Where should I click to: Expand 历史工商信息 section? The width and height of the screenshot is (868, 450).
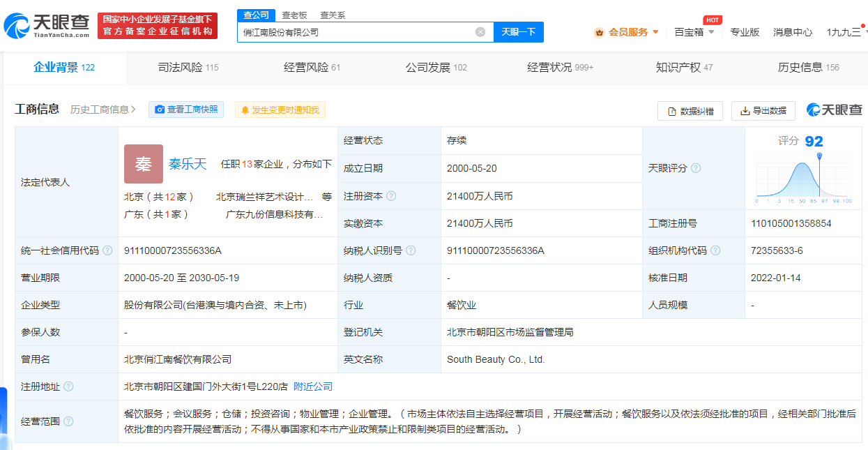tap(102, 110)
